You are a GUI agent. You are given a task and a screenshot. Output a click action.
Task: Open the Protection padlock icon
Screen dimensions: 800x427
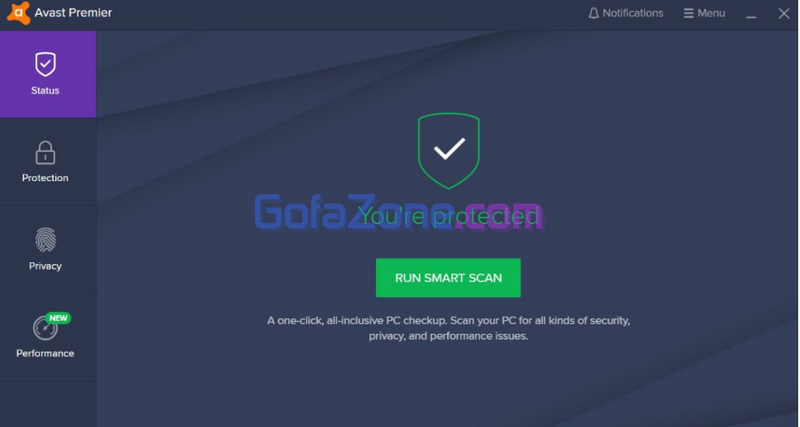coord(45,153)
